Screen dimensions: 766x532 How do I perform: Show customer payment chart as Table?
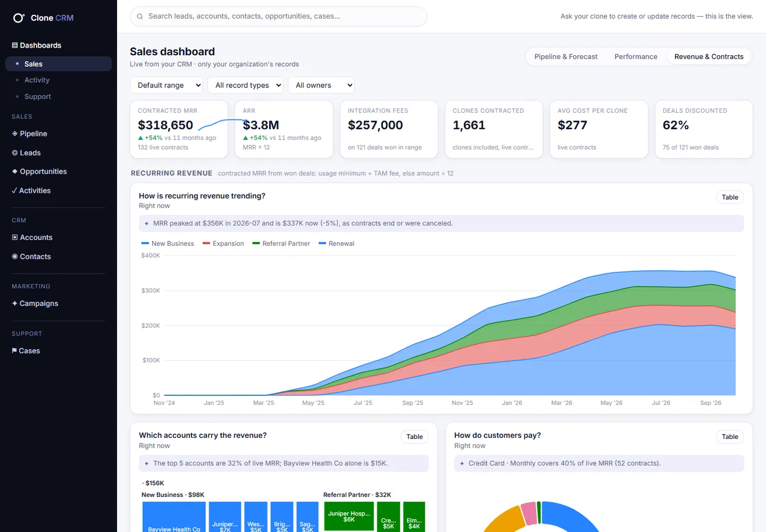(730, 437)
